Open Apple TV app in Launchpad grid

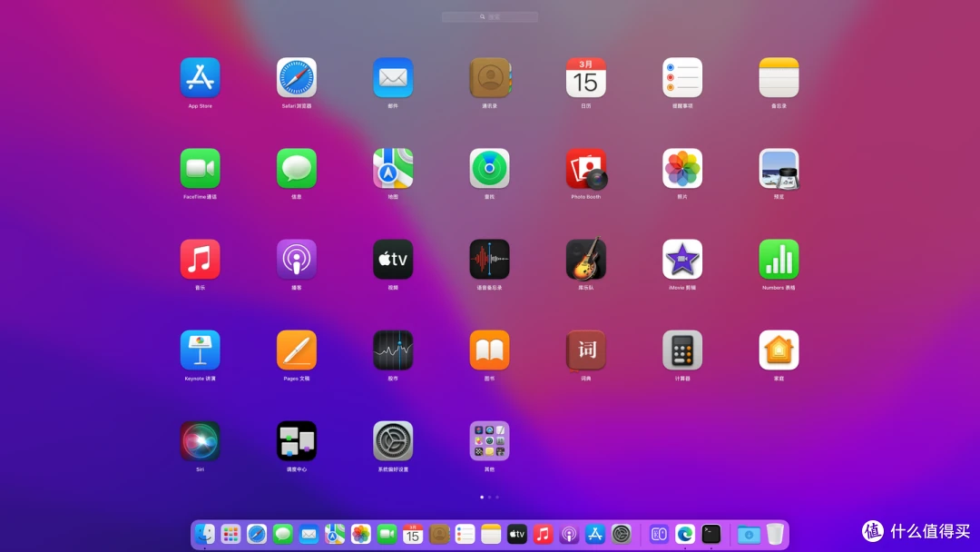pos(393,259)
